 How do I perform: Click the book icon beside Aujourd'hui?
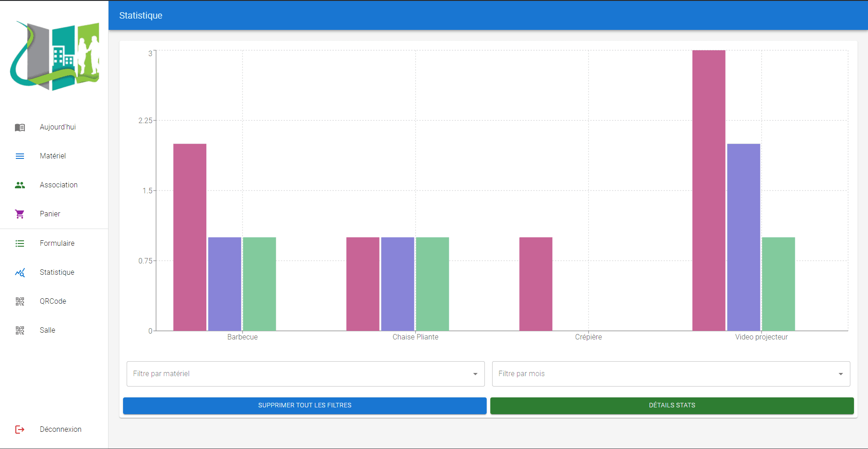[20, 127]
